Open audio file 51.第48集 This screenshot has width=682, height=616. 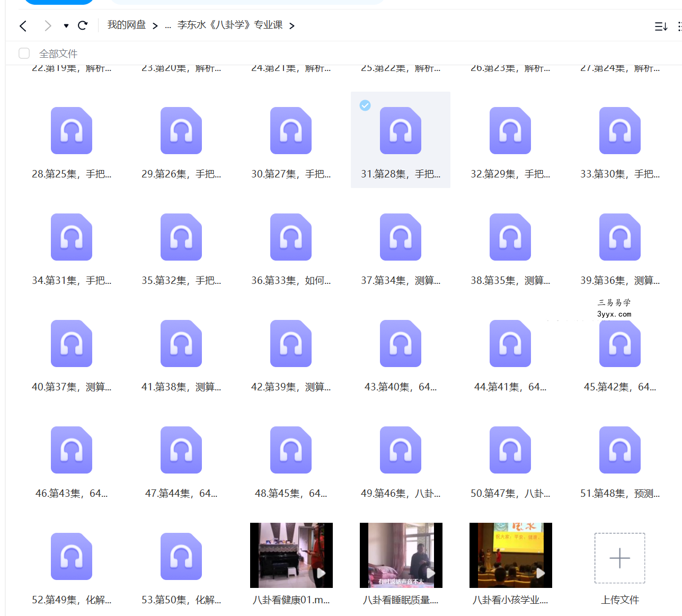(x=620, y=450)
